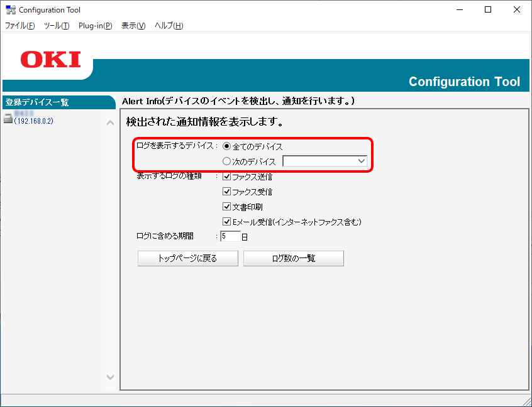Click the ログ数の一覧 button
The image size is (532, 407).
294,258
